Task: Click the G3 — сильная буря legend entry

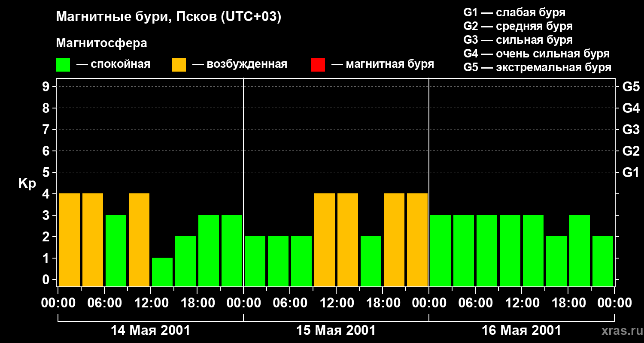Action: 518,40
